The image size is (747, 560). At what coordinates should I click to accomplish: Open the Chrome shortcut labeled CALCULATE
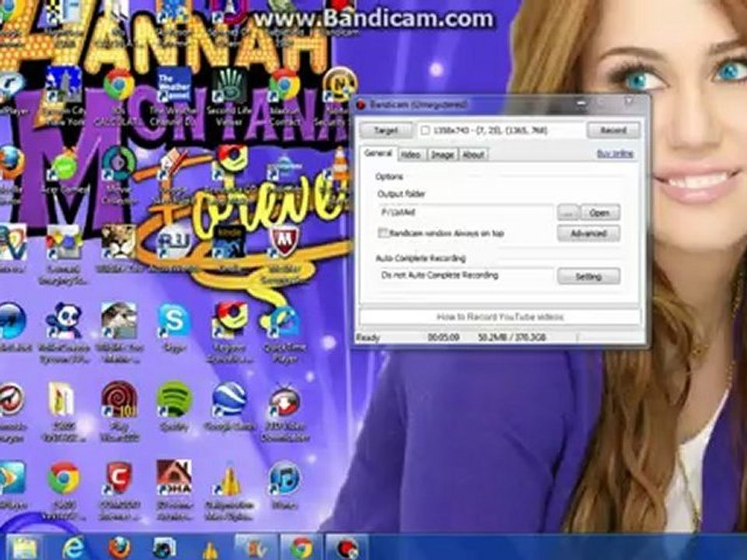point(118,87)
